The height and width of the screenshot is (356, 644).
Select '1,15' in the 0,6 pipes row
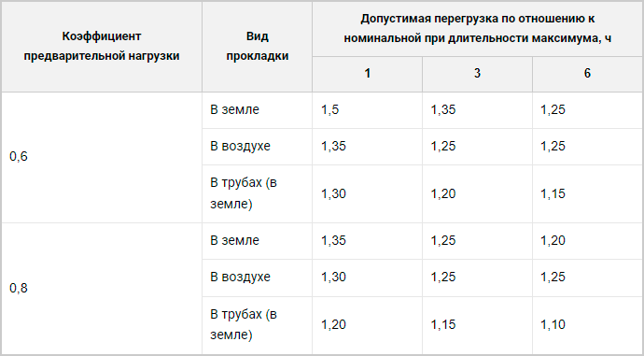click(x=587, y=193)
